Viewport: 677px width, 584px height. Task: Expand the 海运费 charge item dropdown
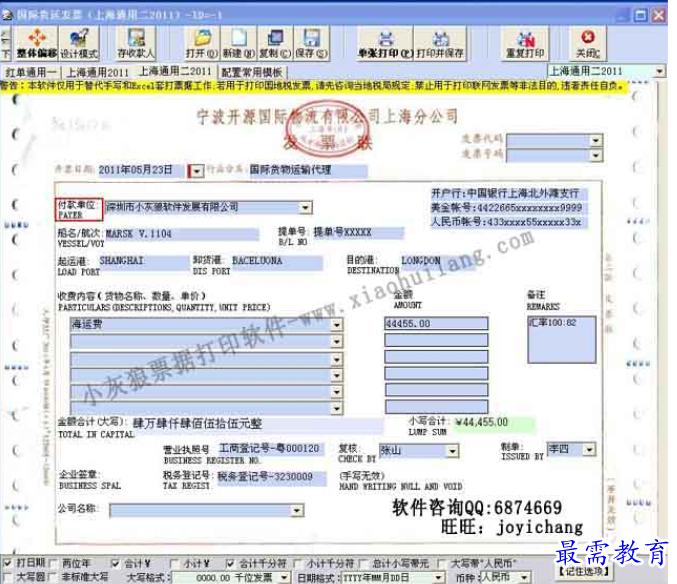[337, 325]
